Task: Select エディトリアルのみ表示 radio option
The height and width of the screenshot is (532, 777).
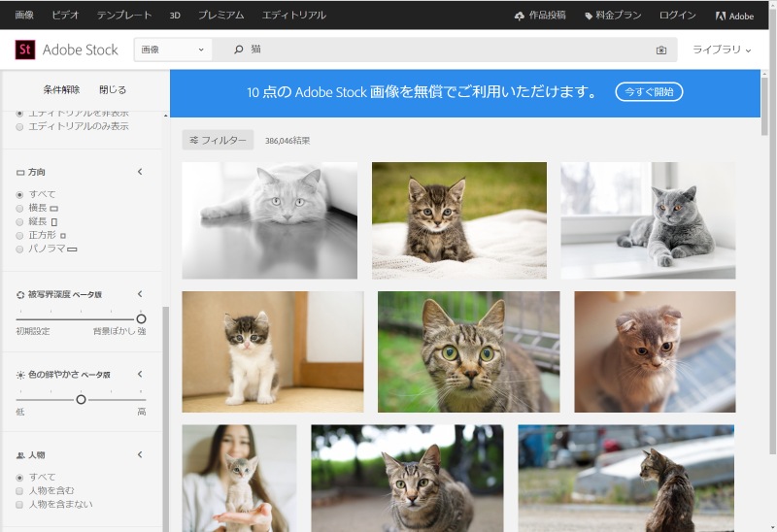Action: click(19, 127)
